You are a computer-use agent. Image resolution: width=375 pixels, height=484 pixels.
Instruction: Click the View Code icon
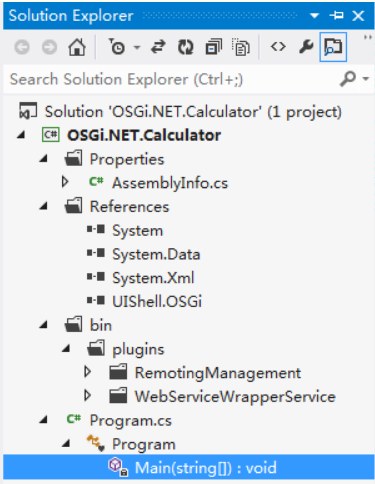tap(278, 47)
